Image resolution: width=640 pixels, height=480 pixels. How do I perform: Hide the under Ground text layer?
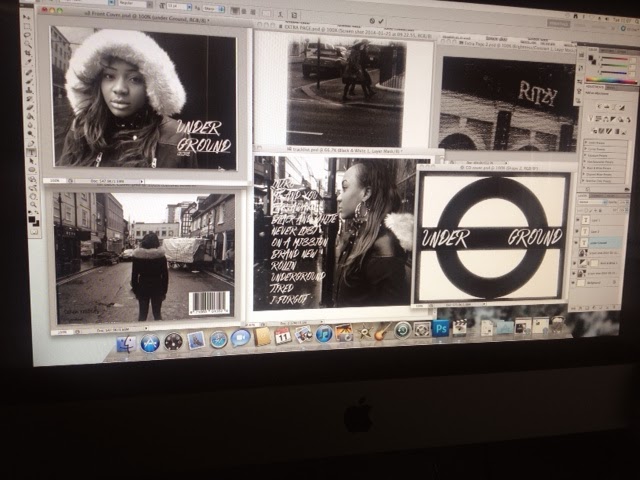click(576, 242)
